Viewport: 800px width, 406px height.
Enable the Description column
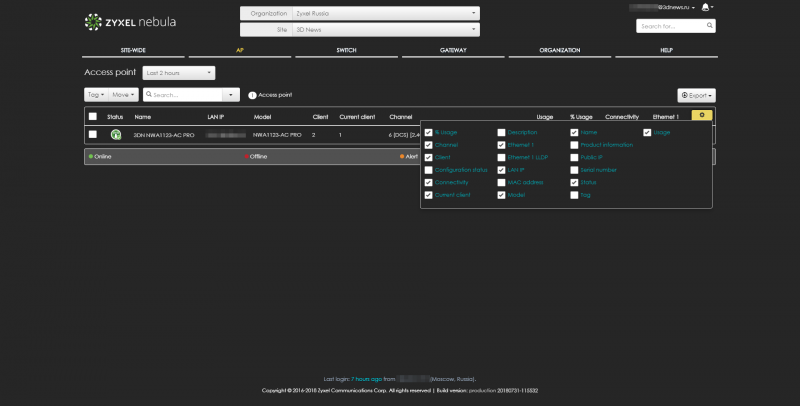coord(502,133)
